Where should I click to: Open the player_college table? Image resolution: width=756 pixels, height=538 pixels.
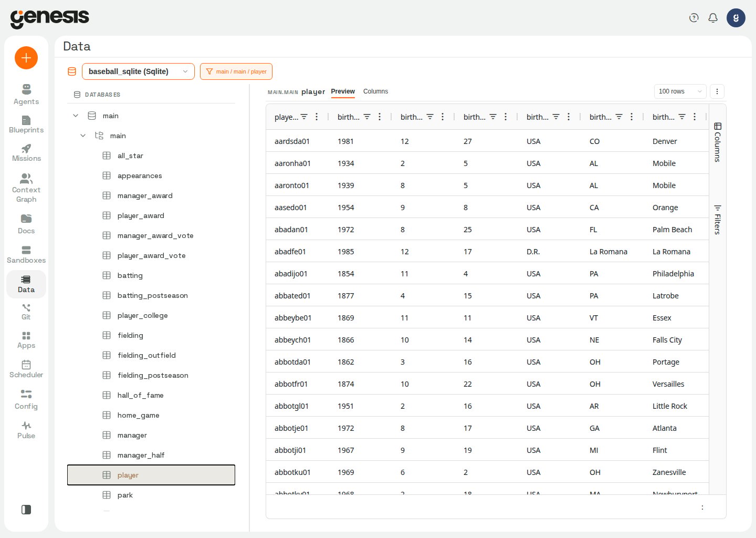tap(151, 315)
